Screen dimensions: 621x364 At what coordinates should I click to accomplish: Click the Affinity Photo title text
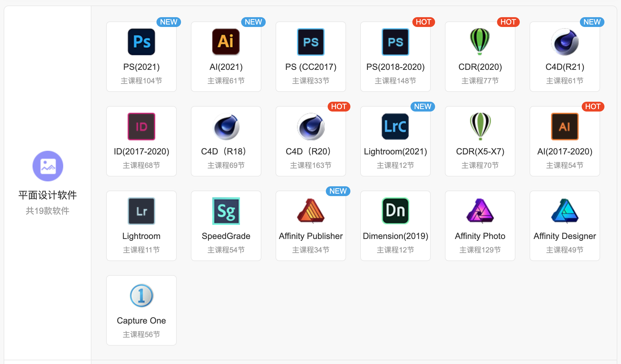click(480, 236)
